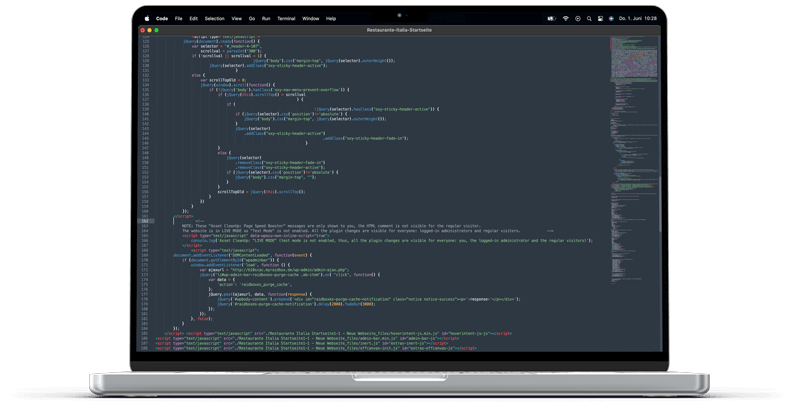
Task: Open the Run menu
Action: 266,18
